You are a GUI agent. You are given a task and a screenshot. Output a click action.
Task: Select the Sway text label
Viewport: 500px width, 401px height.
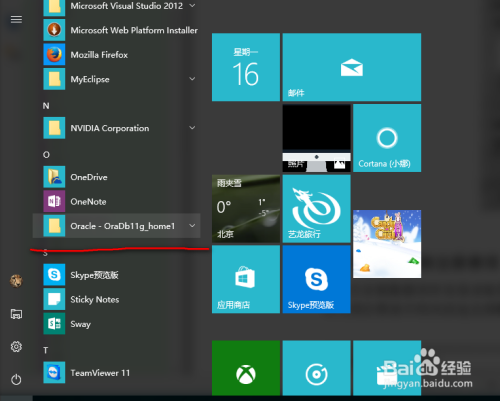coord(80,324)
